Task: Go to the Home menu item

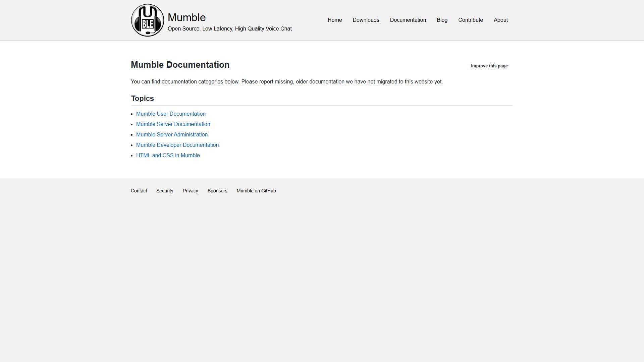Action: tap(335, 20)
